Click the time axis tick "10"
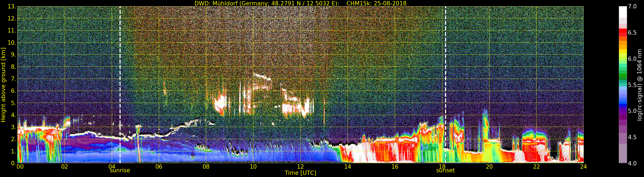 point(253,166)
